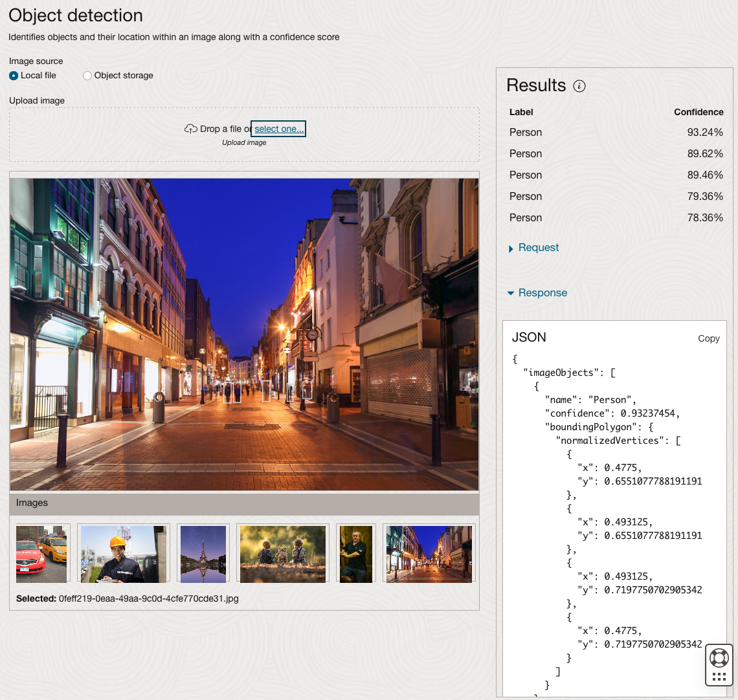The height and width of the screenshot is (700, 738).
Task: Copy the JSON response
Action: point(708,338)
